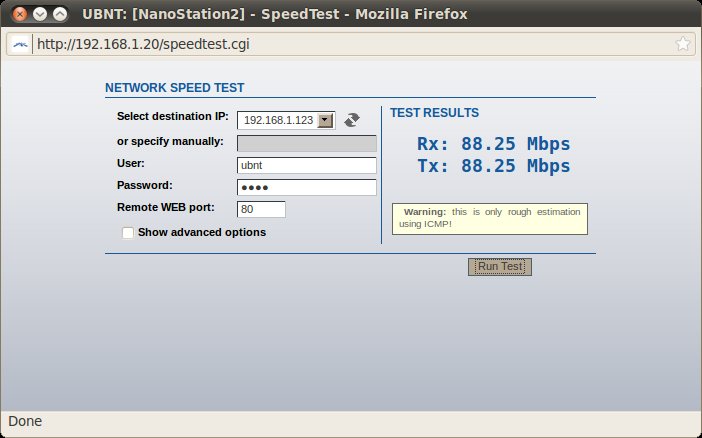This screenshot has height=438, width=702.
Task: Click the grayed manual IP input field
Action: 306,142
